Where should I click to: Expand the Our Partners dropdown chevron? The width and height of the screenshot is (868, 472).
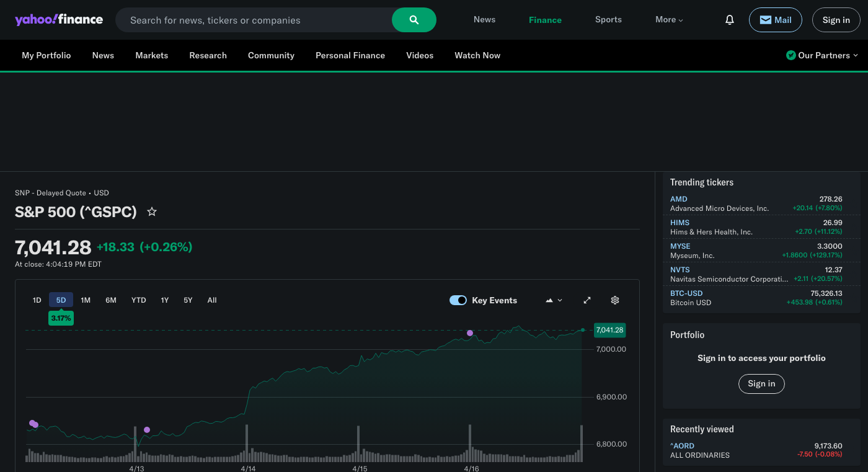tap(856, 55)
